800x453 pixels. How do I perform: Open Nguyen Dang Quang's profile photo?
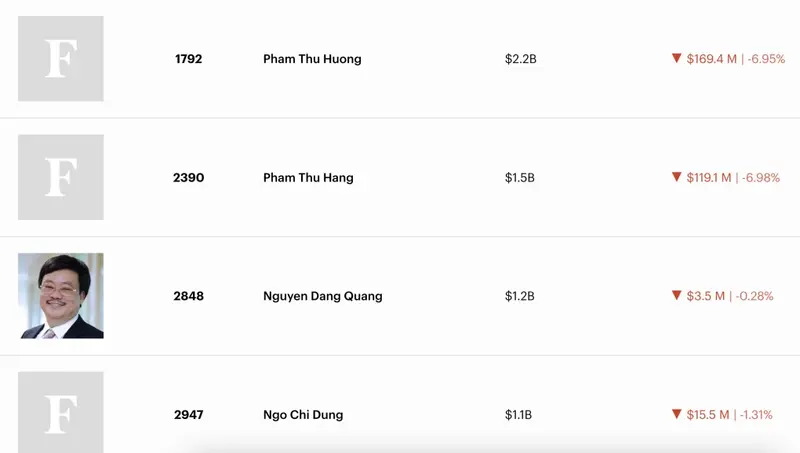pyautogui.click(x=61, y=296)
